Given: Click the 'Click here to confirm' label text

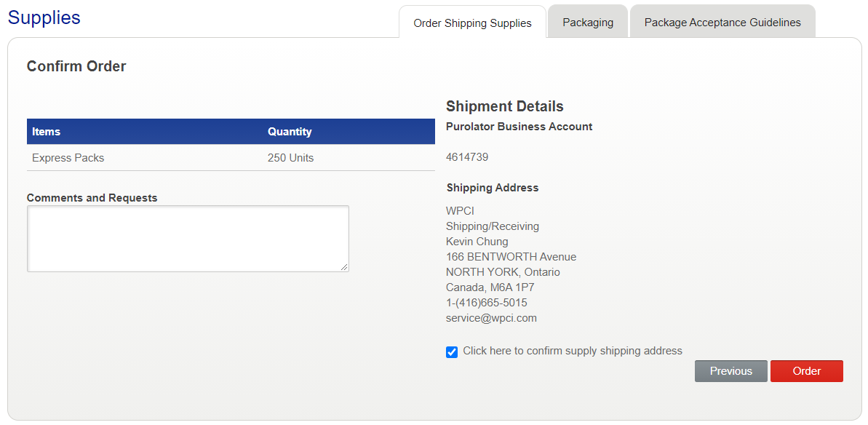Looking at the screenshot, I should (573, 351).
